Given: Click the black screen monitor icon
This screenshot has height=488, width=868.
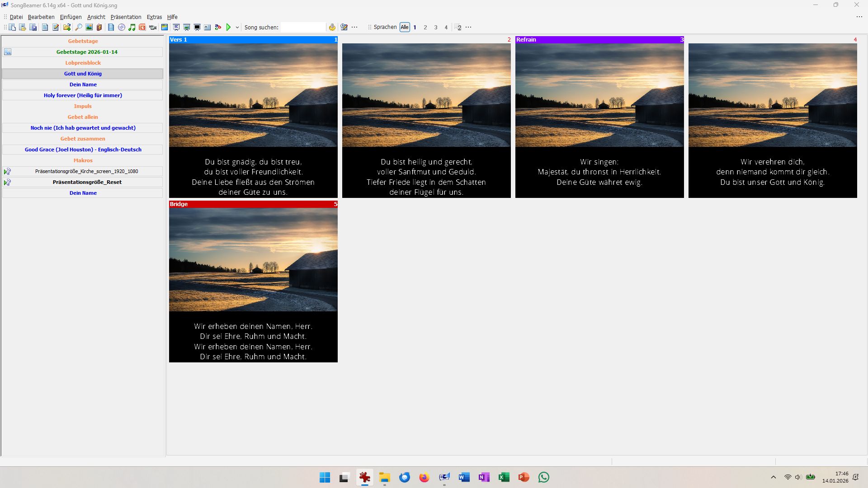Looking at the screenshot, I should [x=197, y=27].
